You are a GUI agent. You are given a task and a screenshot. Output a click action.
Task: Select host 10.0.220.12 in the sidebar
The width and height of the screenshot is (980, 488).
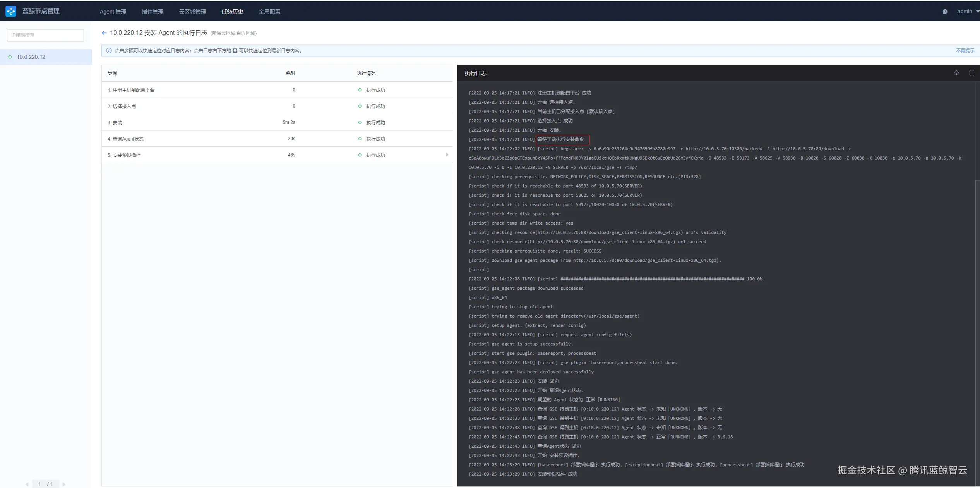pos(31,57)
